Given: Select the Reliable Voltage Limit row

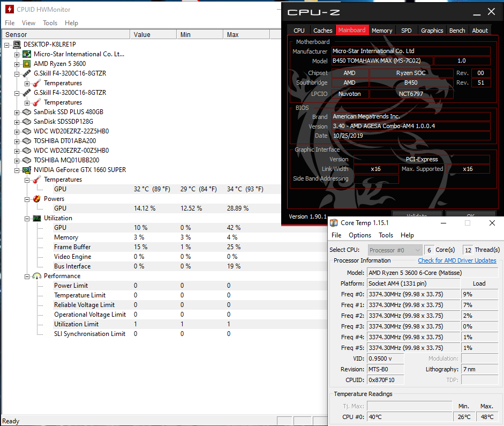Looking at the screenshot, I should coord(190,305).
